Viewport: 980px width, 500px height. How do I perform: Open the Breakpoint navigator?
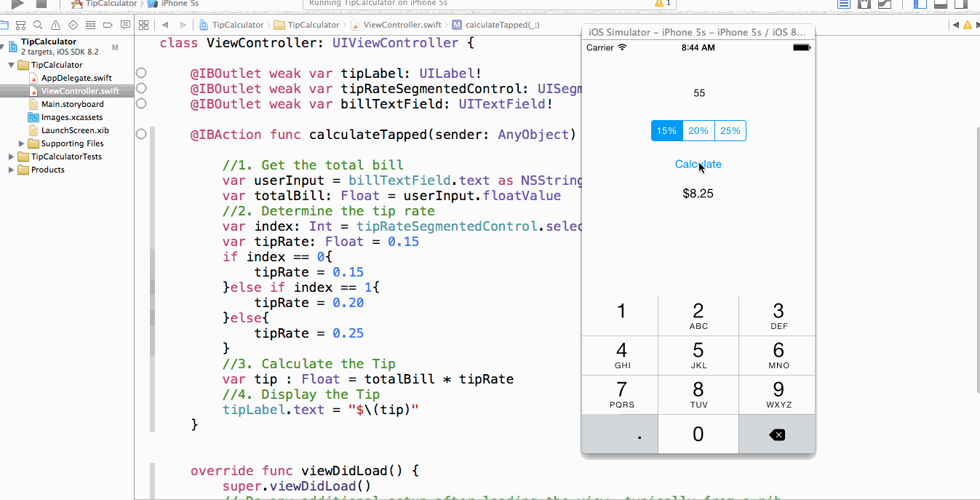point(108,25)
